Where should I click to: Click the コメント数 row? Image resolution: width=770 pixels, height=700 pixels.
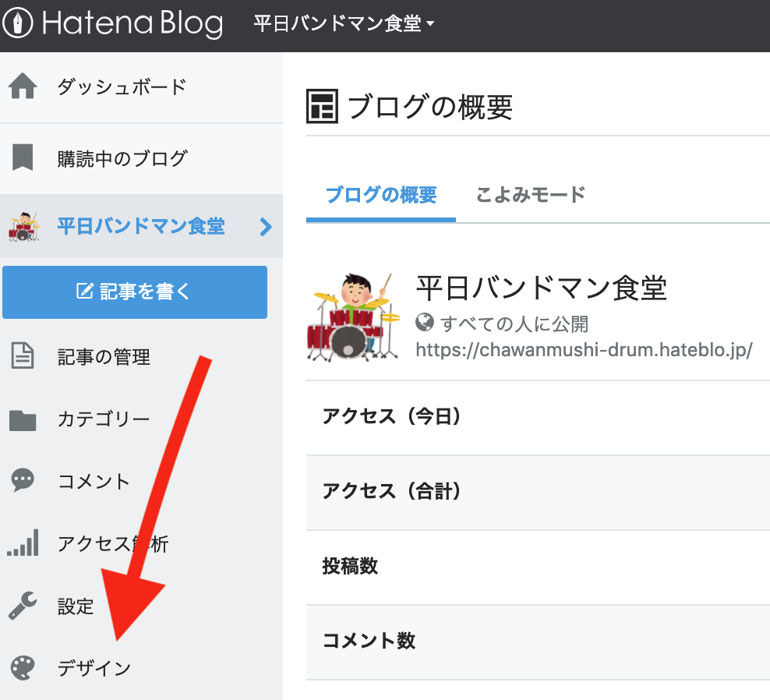tap(539, 642)
